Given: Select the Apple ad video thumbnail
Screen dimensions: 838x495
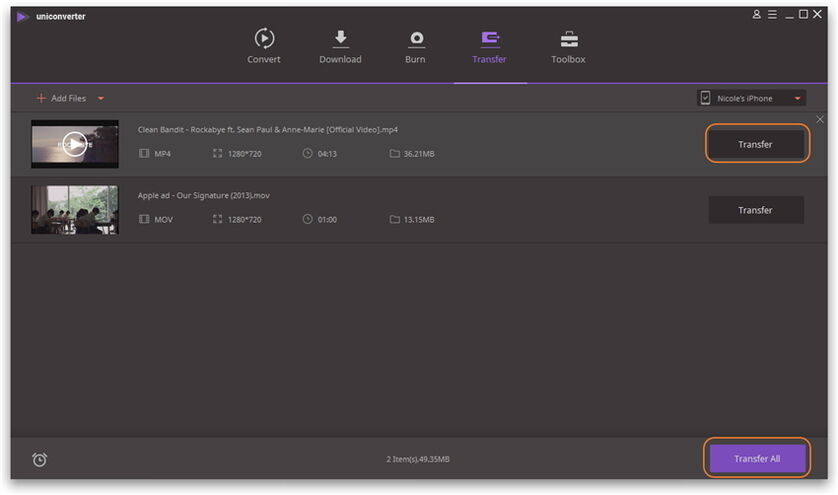Looking at the screenshot, I should (x=74, y=210).
